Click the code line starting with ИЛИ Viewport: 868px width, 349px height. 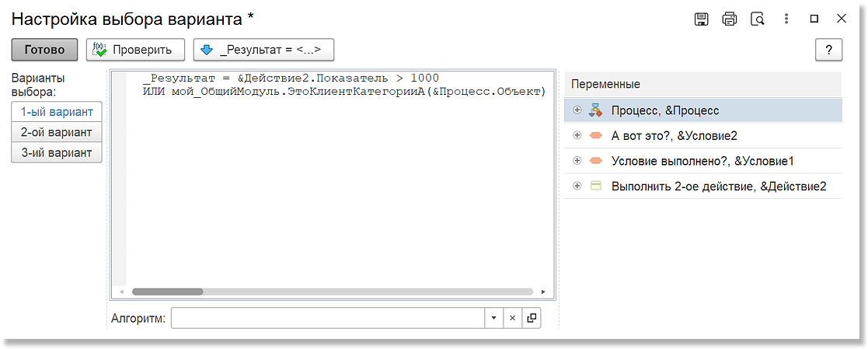coord(344,92)
